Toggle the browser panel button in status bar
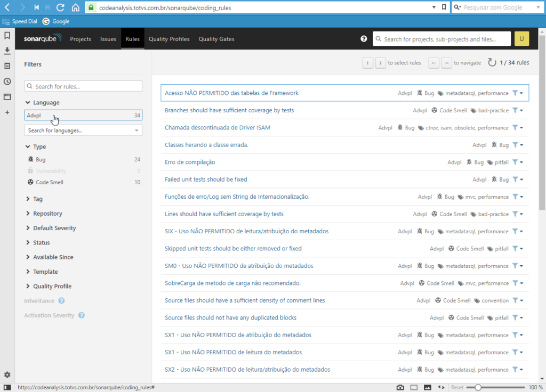Image resolution: width=546 pixels, height=392 pixels. pos(7,388)
